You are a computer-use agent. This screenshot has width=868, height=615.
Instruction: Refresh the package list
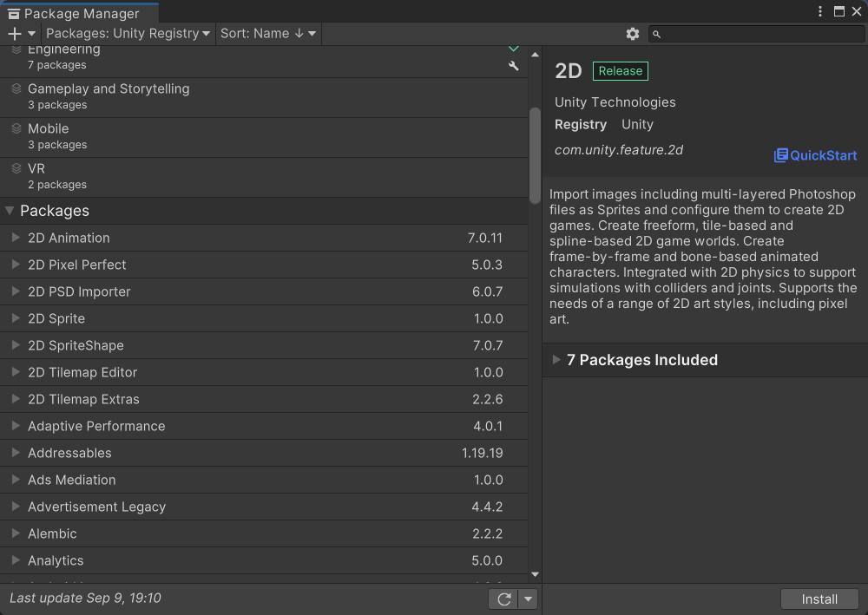coord(504,599)
